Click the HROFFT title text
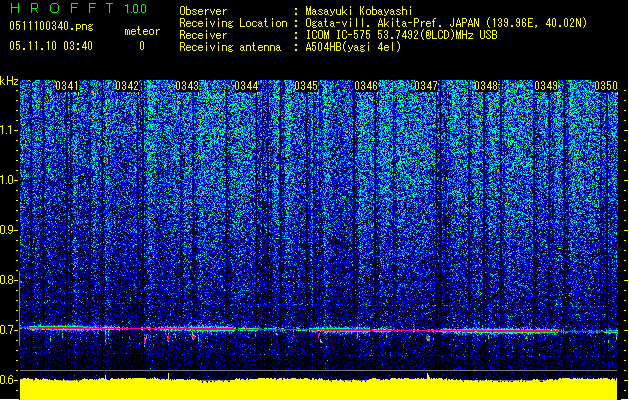The image size is (629, 400). click(x=63, y=8)
